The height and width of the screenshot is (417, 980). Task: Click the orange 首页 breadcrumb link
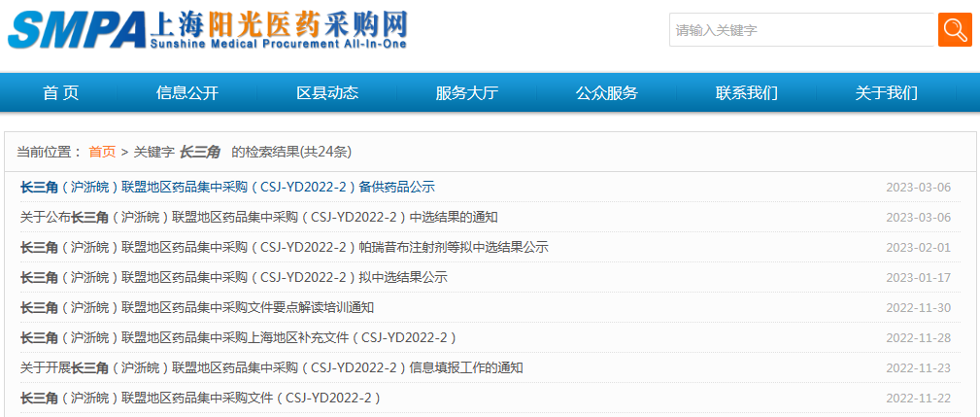coord(102,152)
